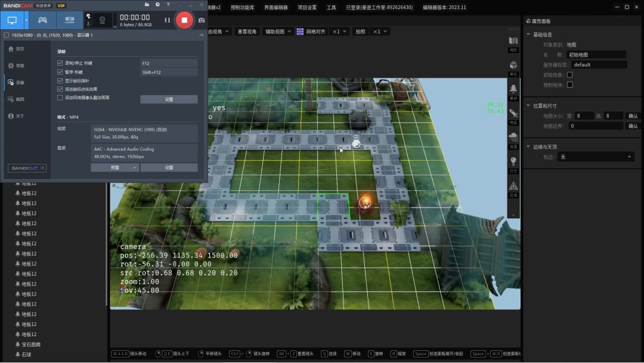
Task: Open the 素材 tree asset tool
Action: pos(513,91)
